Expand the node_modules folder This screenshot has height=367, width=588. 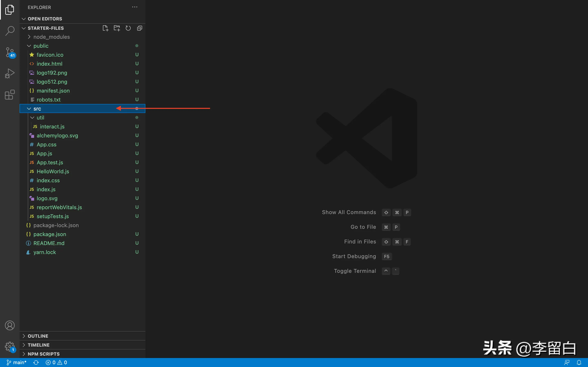coord(51,37)
